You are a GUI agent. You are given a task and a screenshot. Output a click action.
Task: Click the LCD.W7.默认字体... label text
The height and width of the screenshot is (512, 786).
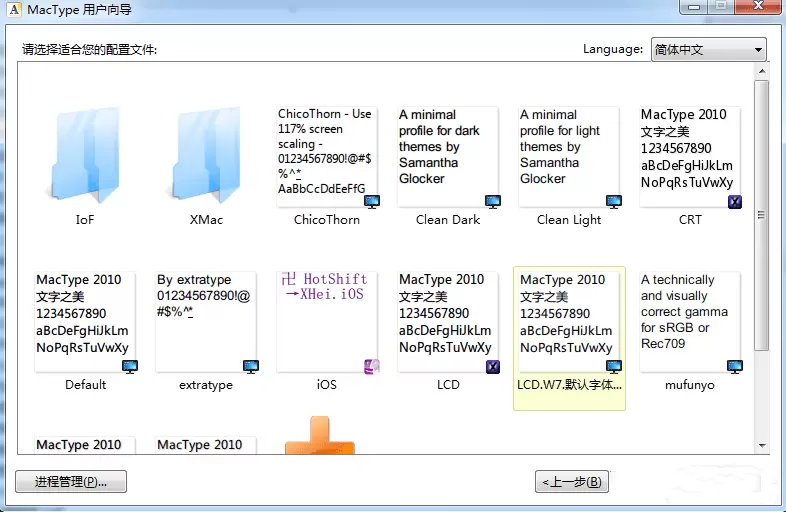[x=569, y=385]
